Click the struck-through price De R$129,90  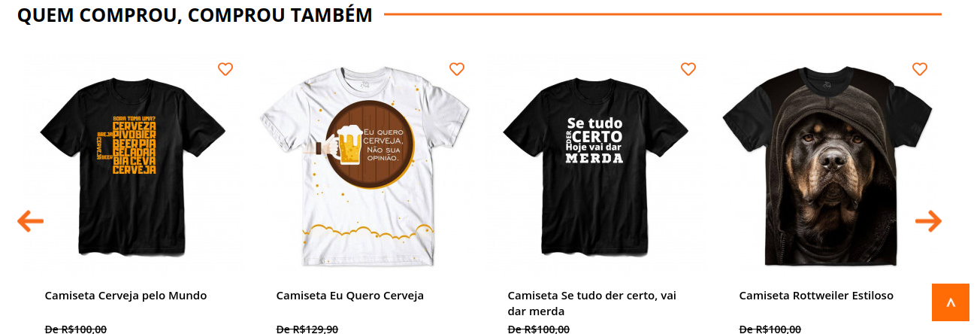307,329
